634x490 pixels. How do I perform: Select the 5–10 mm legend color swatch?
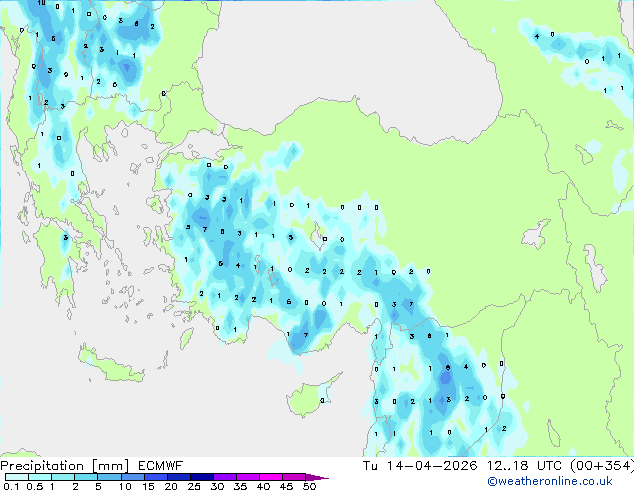[109, 477]
